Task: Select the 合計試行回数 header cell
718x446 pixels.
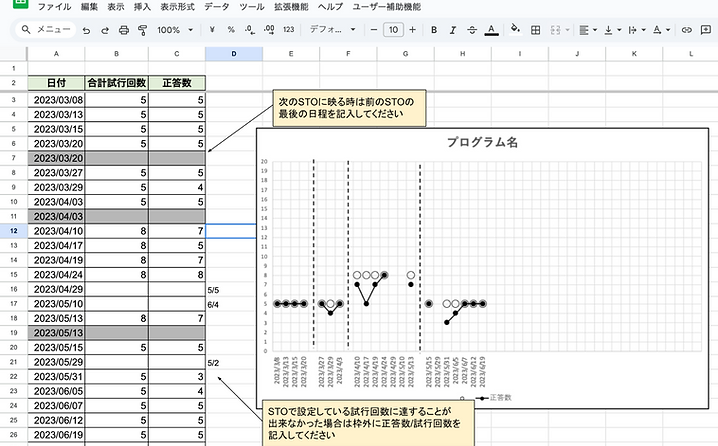Action: [x=116, y=83]
